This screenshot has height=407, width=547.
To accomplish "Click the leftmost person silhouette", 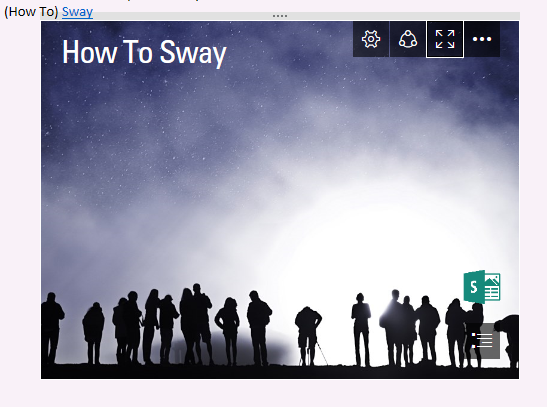I will tap(52, 329).
